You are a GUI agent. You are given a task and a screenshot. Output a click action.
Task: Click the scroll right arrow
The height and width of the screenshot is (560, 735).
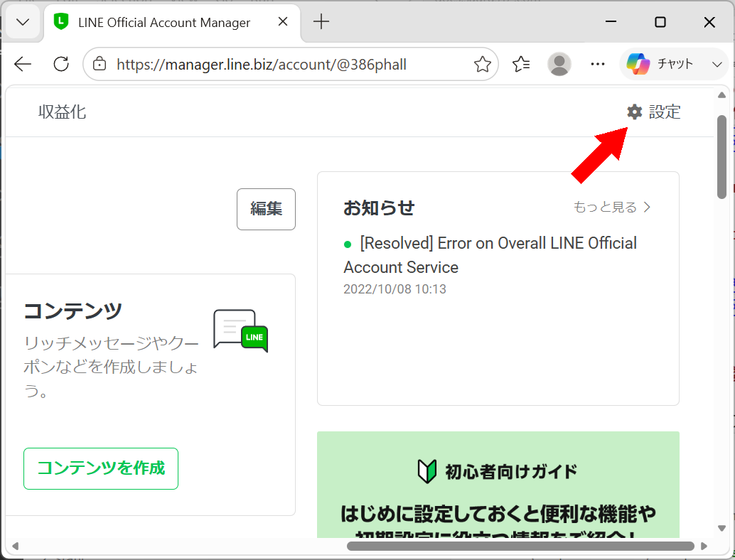pos(704,546)
